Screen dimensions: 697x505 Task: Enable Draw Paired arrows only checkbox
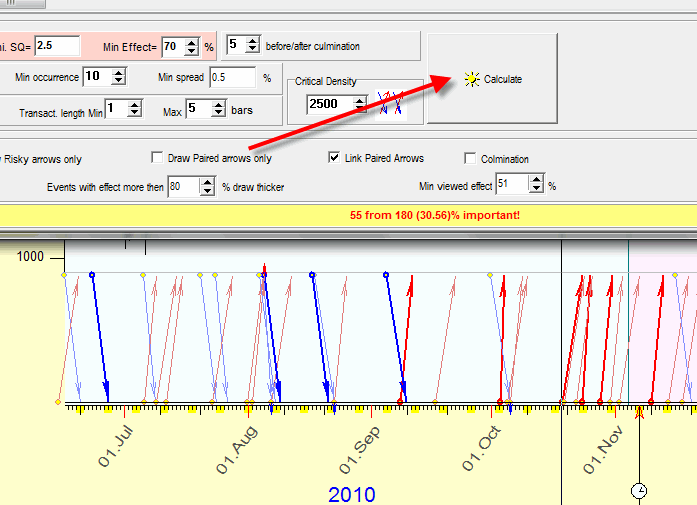[x=157, y=158]
